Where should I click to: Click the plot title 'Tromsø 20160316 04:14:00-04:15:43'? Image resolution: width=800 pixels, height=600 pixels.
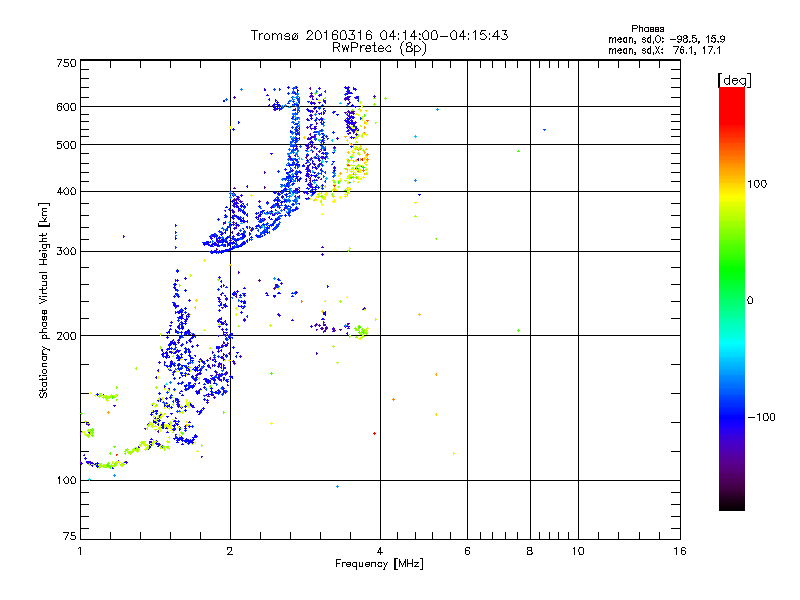pos(380,35)
